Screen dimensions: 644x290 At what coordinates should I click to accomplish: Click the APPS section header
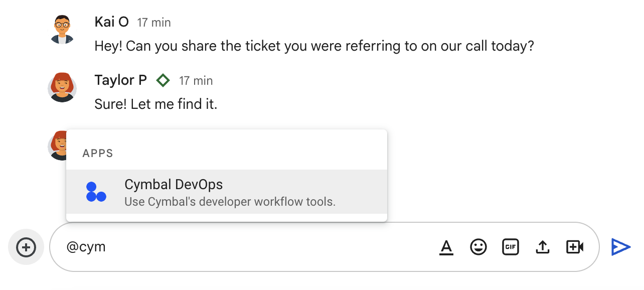point(97,154)
